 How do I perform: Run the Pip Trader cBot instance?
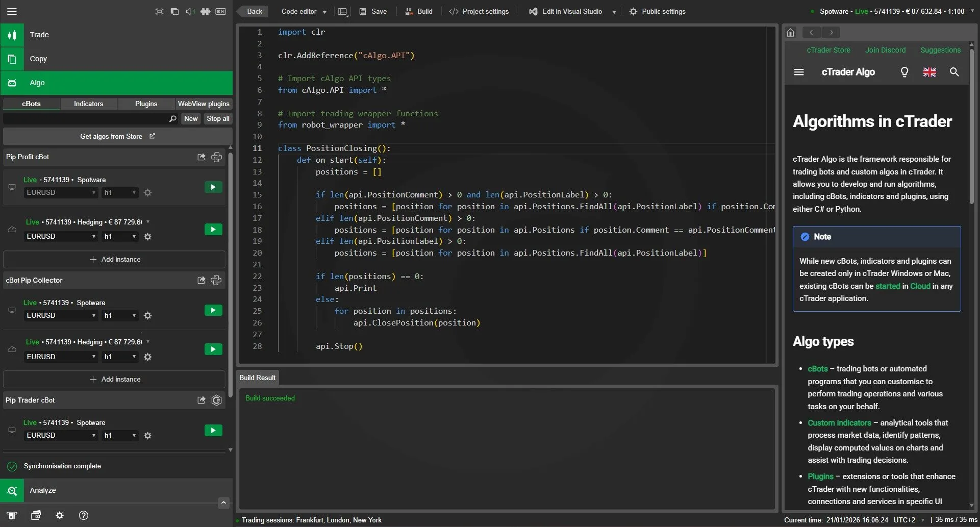pos(213,430)
